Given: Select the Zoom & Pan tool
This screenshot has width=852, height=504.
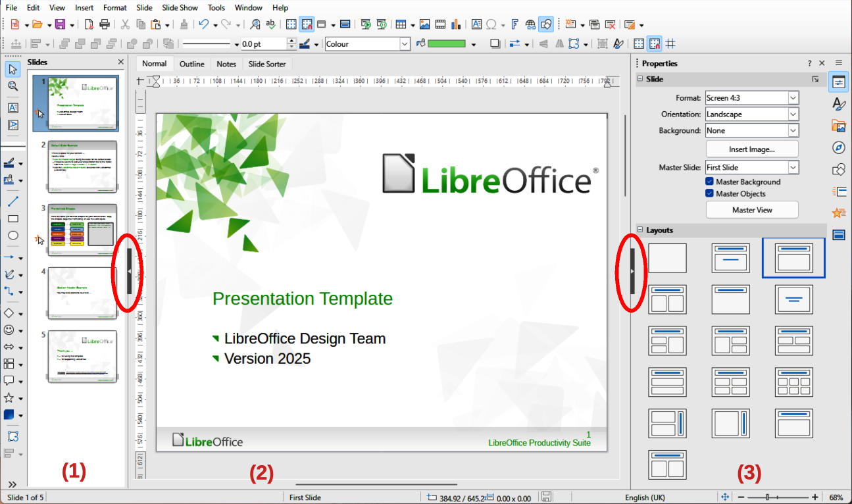Looking at the screenshot, I should [x=13, y=86].
